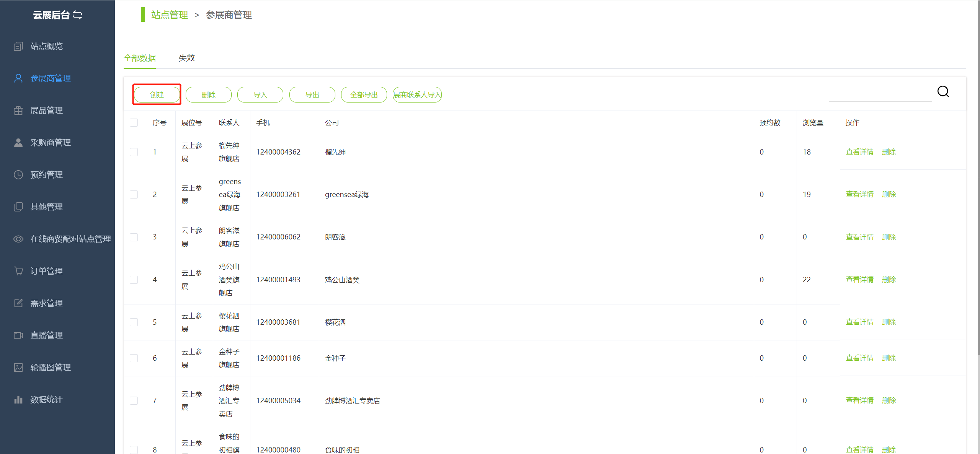Click the 需求管理 edit icon

(x=18, y=303)
